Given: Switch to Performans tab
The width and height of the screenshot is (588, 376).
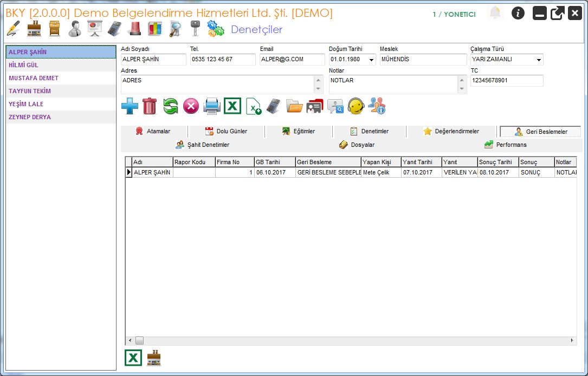Looking at the screenshot, I should pos(506,145).
